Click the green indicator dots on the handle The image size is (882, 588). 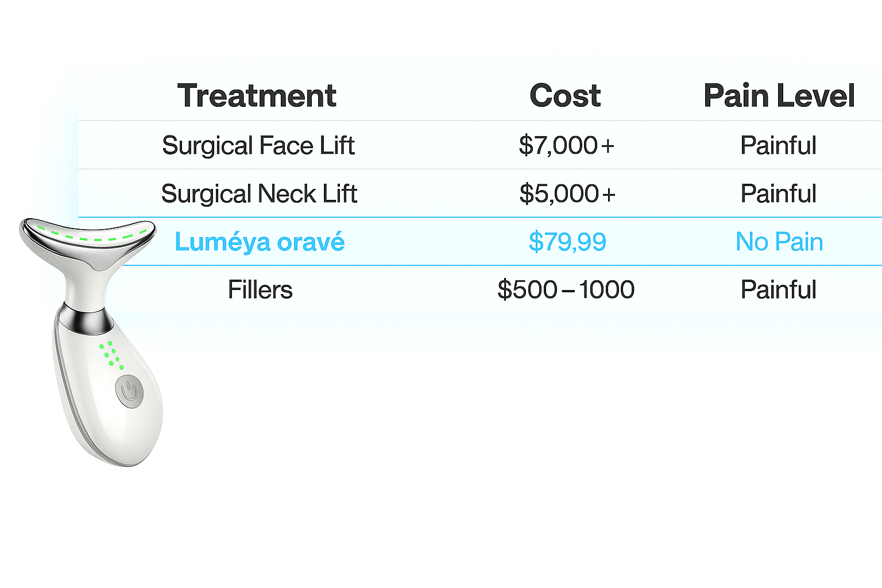[x=111, y=354]
